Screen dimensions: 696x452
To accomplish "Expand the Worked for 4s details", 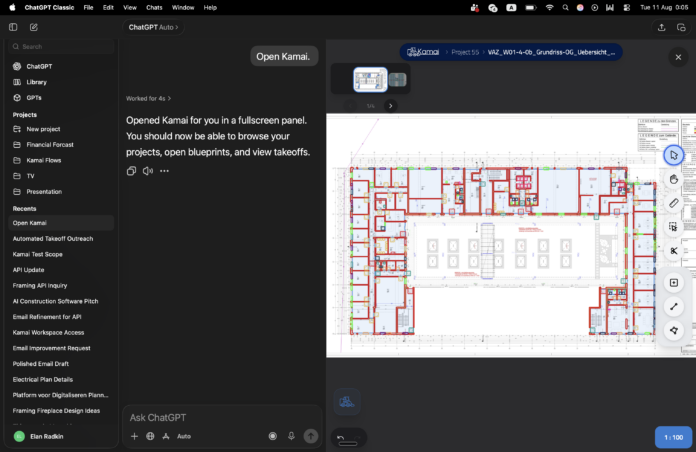I will [148, 99].
